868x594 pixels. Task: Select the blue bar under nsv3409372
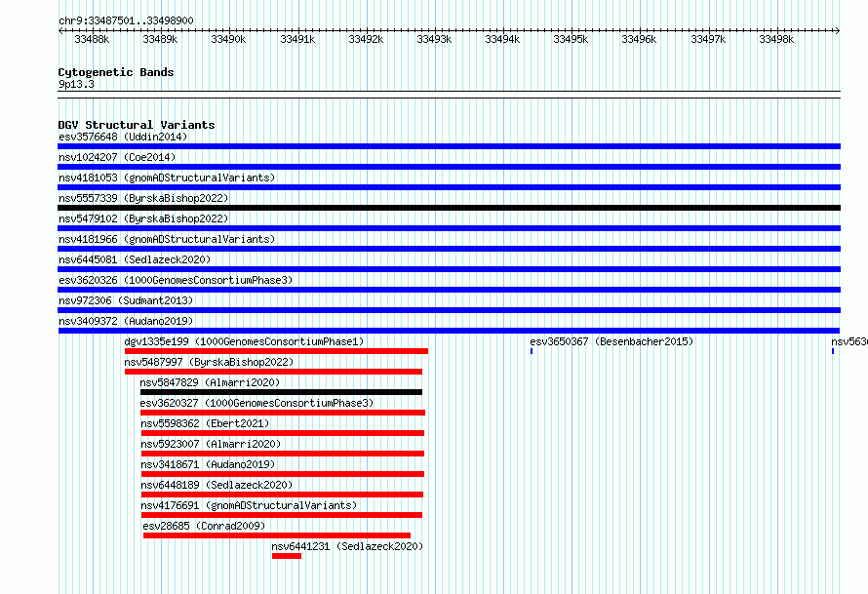449,331
